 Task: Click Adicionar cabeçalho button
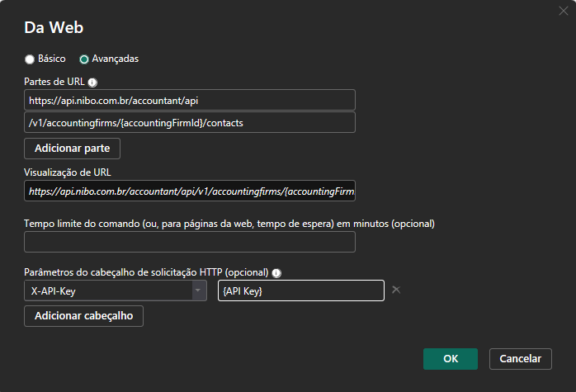coord(83,316)
